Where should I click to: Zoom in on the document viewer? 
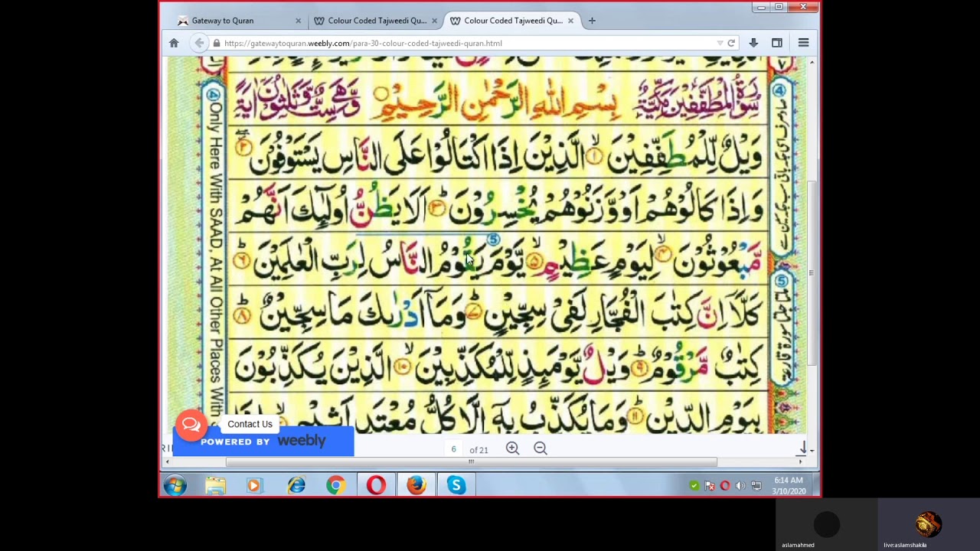tap(512, 448)
